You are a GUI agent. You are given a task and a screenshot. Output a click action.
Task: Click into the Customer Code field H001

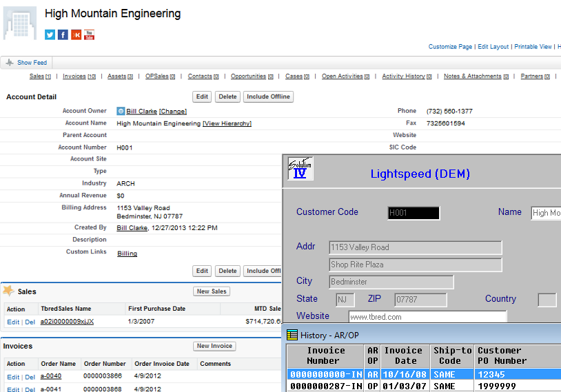point(414,213)
